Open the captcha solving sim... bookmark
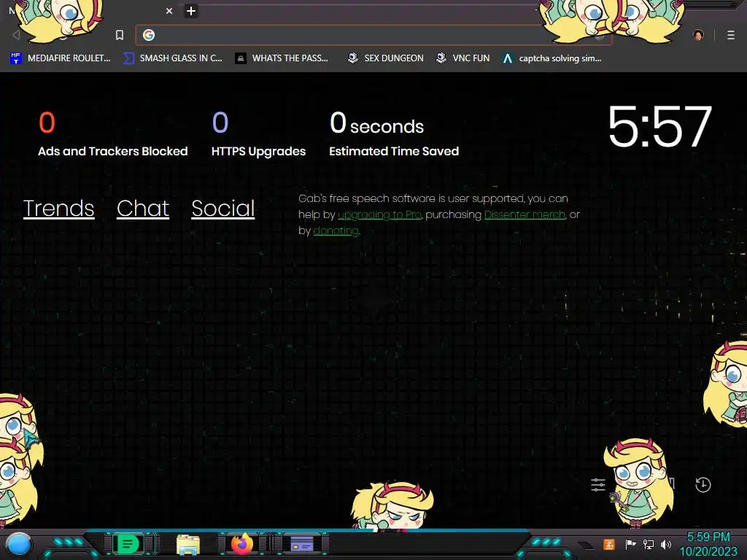 coord(552,58)
